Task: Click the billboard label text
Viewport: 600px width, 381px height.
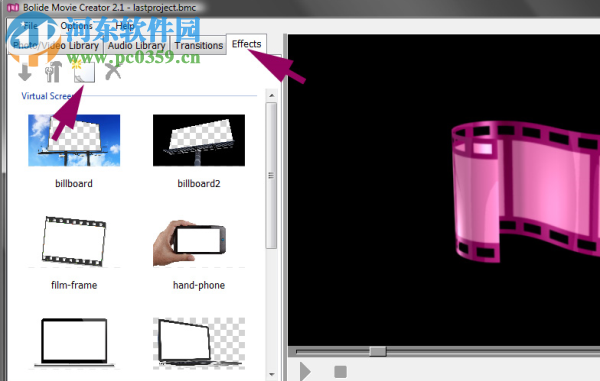Action: click(74, 184)
